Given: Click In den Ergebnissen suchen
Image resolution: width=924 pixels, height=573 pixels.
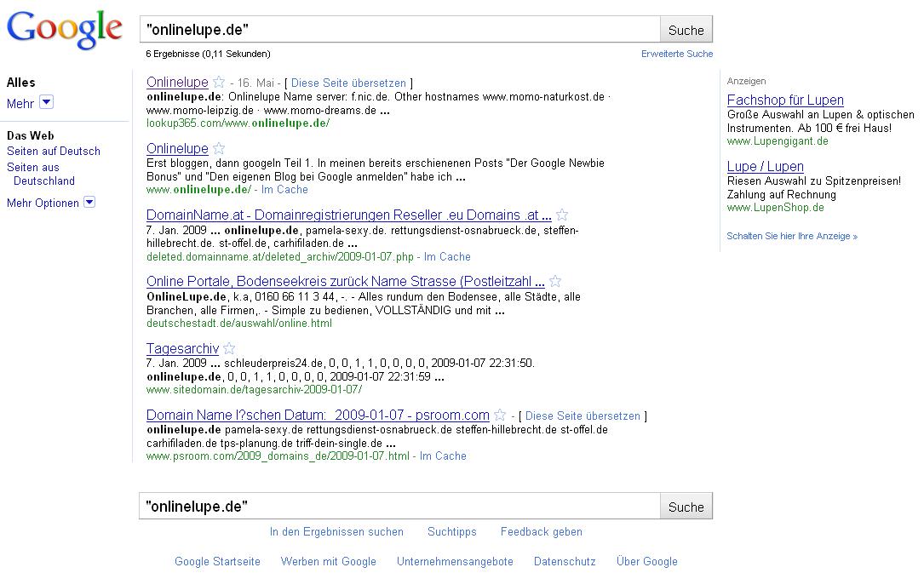Looking at the screenshot, I should coord(336,532).
